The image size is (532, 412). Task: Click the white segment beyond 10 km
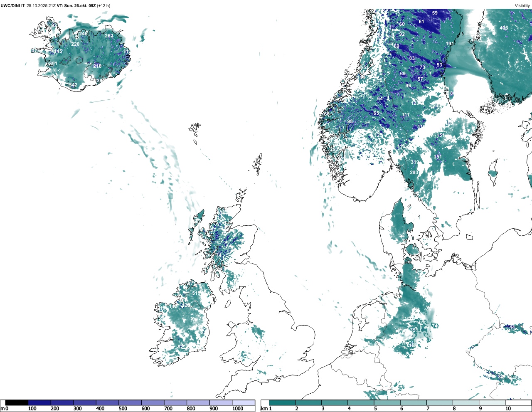click(x=518, y=402)
